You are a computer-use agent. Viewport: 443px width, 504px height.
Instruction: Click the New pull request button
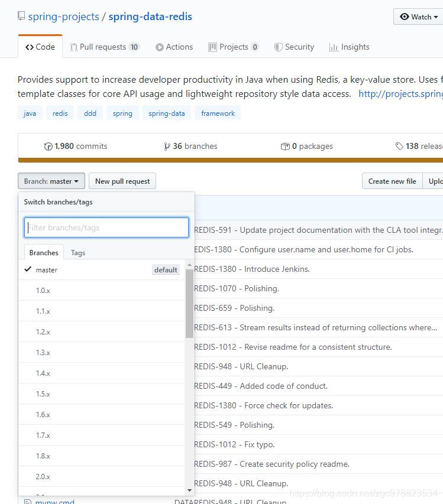pos(122,181)
